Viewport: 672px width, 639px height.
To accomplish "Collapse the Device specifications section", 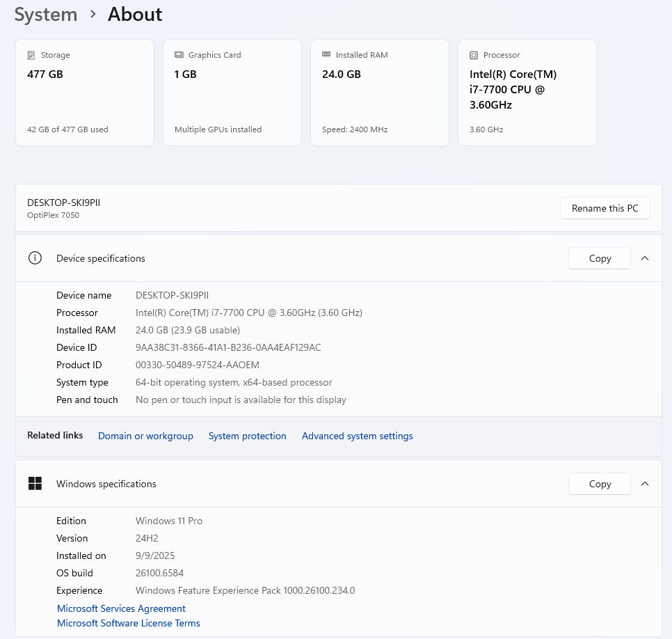I will tap(645, 258).
